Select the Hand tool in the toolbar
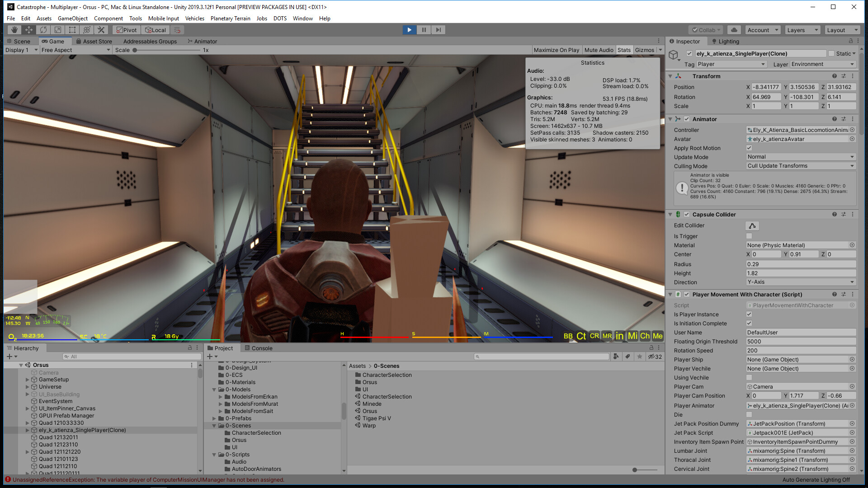 [x=15, y=30]
